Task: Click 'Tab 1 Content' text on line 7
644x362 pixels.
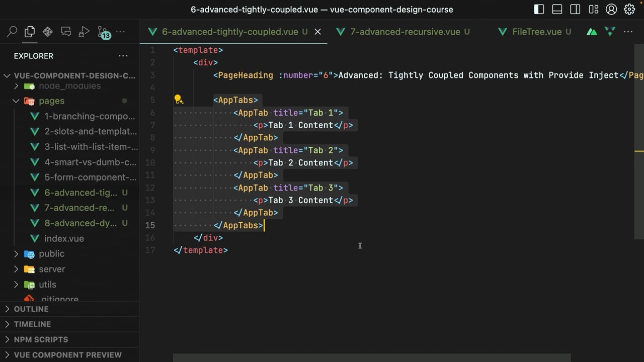Action: pos(301,125)
